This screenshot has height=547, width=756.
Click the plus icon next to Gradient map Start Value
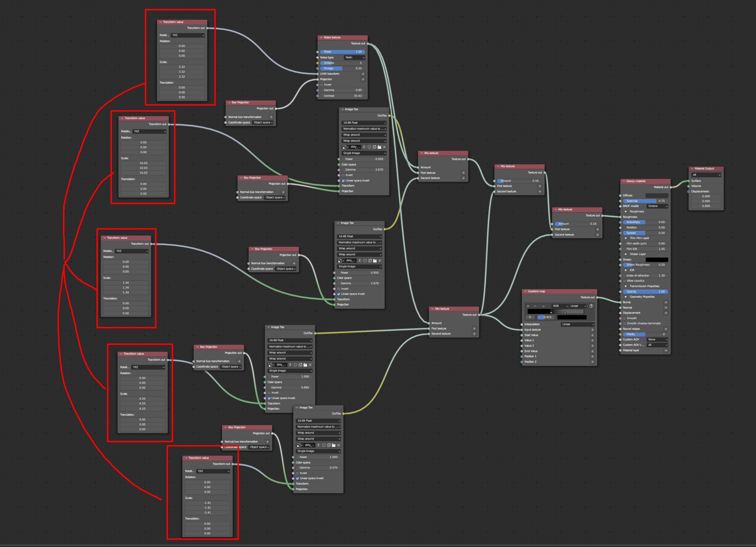click(592, 335)
